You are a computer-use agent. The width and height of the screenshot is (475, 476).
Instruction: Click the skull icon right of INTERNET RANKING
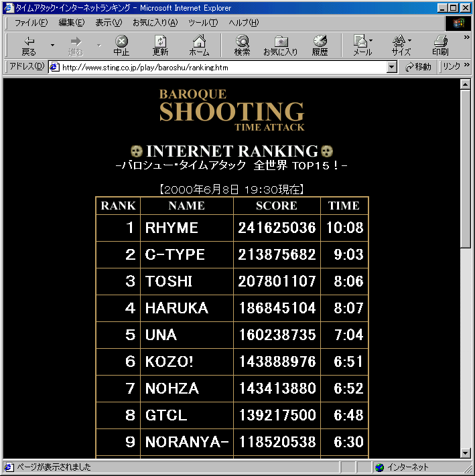point(327,151)
